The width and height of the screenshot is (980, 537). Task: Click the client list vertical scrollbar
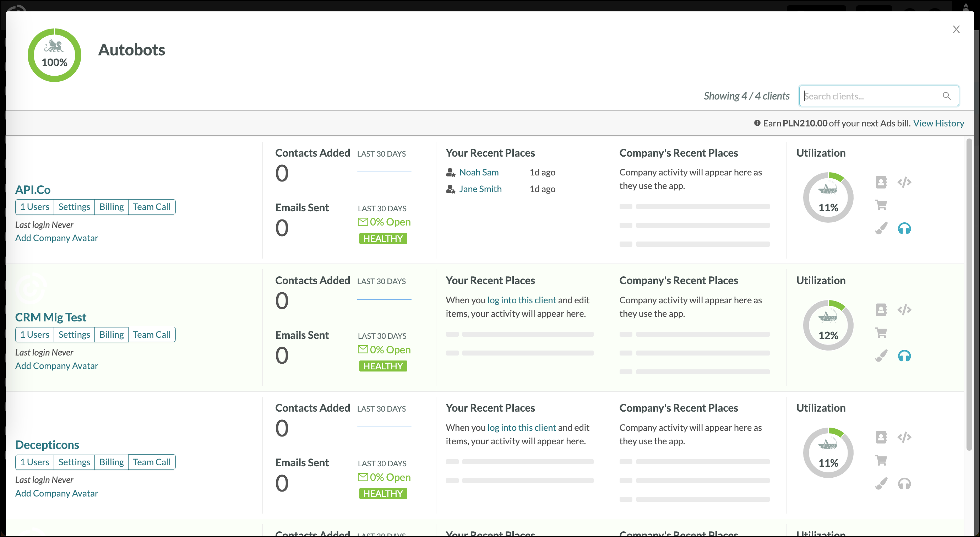(x=969, y=295)
